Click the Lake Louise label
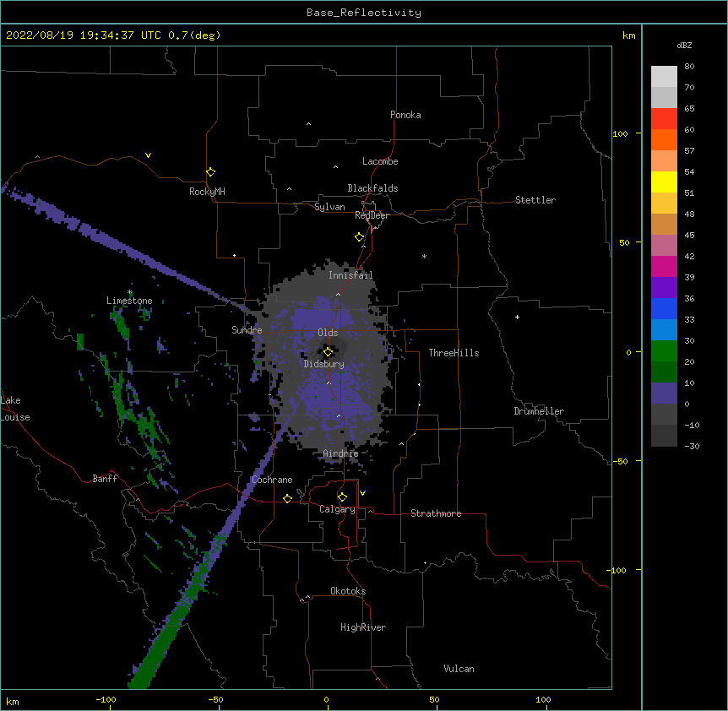The height and width of the screenshot is (711, 728). pos(15,409)
